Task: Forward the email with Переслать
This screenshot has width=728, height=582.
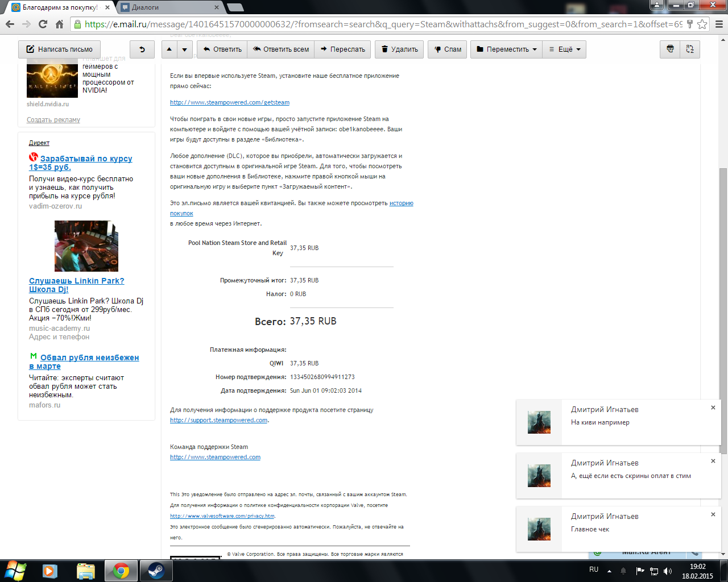Action: (x=343, y=49)
